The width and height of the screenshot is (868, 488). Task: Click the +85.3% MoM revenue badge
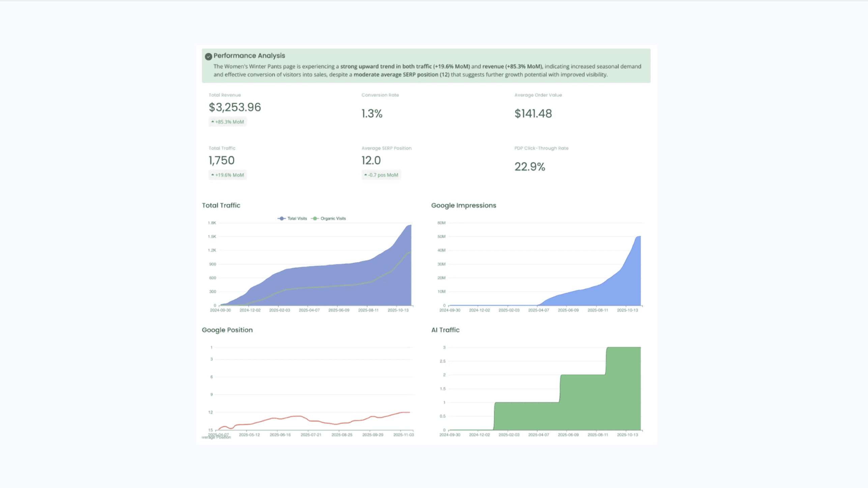[x=228, y=122]
